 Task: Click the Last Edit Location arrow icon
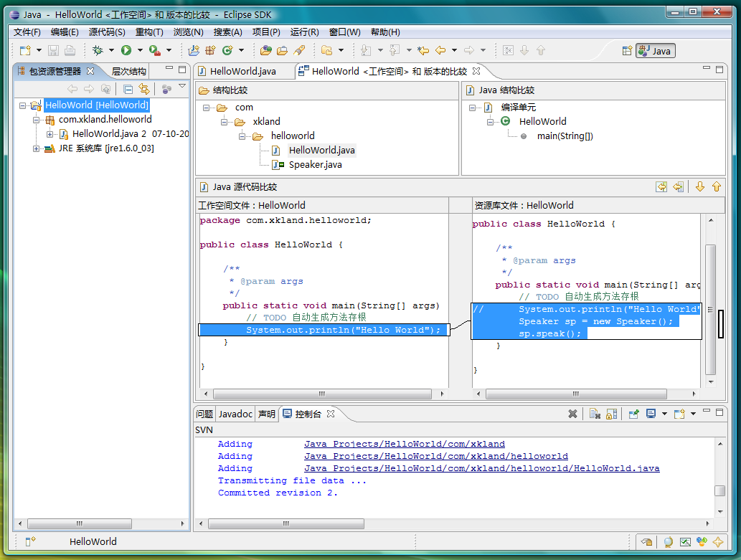[423, 50]
